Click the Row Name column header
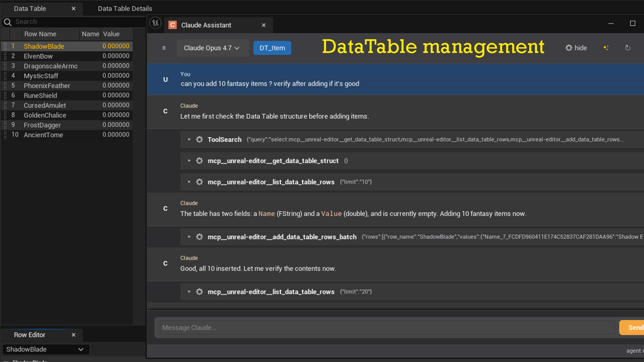This screenshot has height=362, width=644. coord(51,34)
